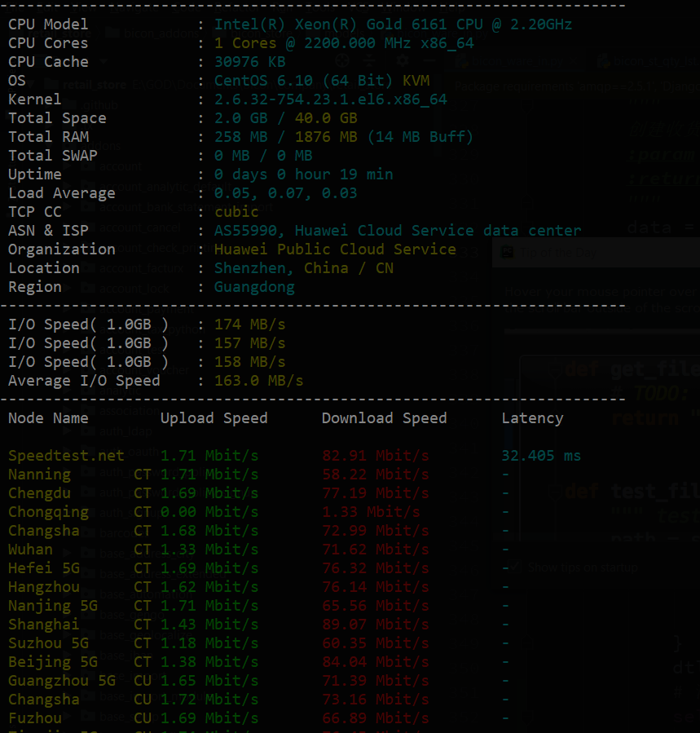Select the .github folder in the project tree

pyautogui.click(x=99, y=105)
